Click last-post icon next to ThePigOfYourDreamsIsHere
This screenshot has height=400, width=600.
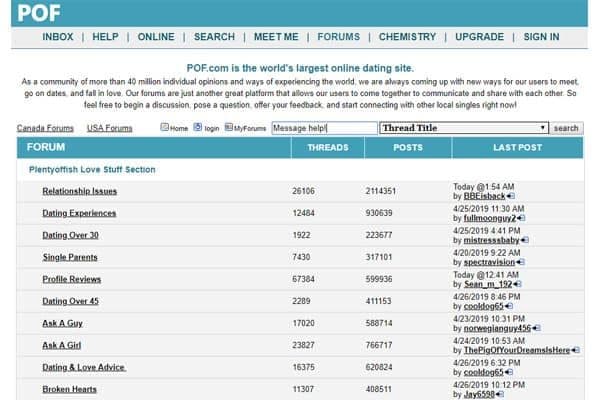click(575, 351)
